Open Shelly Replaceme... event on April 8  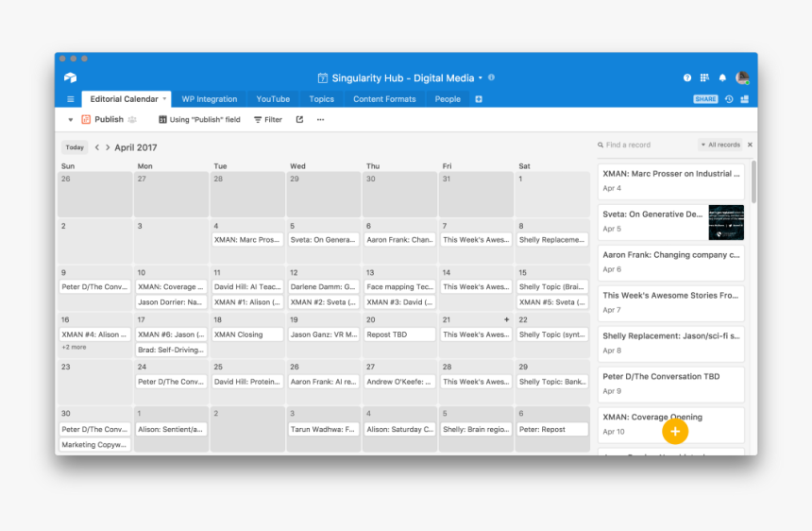(x=552, y=240)
